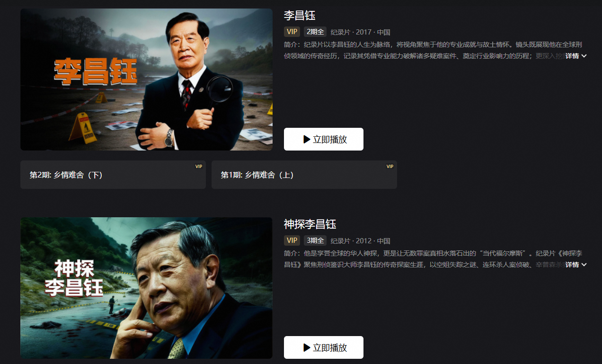Click VIP badge on 第1期 episode card
Viewport: 602px width, 364px height.
pos(390,166)
